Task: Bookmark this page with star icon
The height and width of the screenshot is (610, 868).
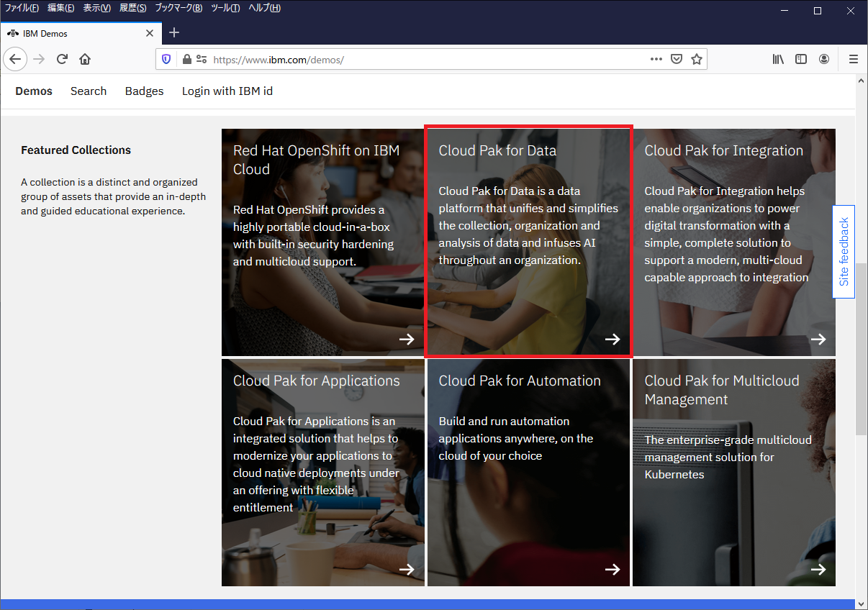Action: [696, 59]
